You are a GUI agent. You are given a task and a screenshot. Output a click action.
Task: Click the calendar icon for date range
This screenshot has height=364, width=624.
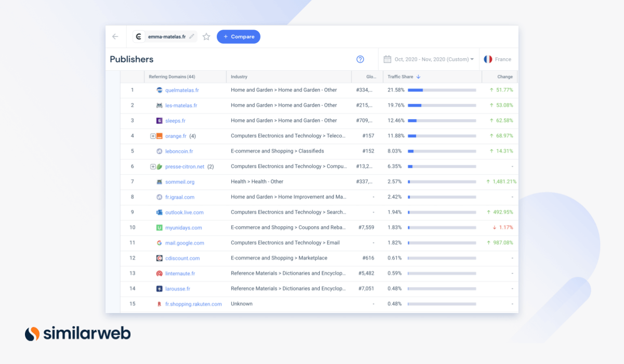[387, 59]
